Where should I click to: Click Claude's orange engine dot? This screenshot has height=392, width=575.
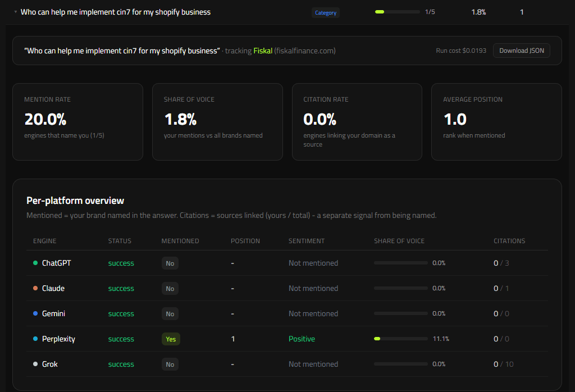[35, 288]
